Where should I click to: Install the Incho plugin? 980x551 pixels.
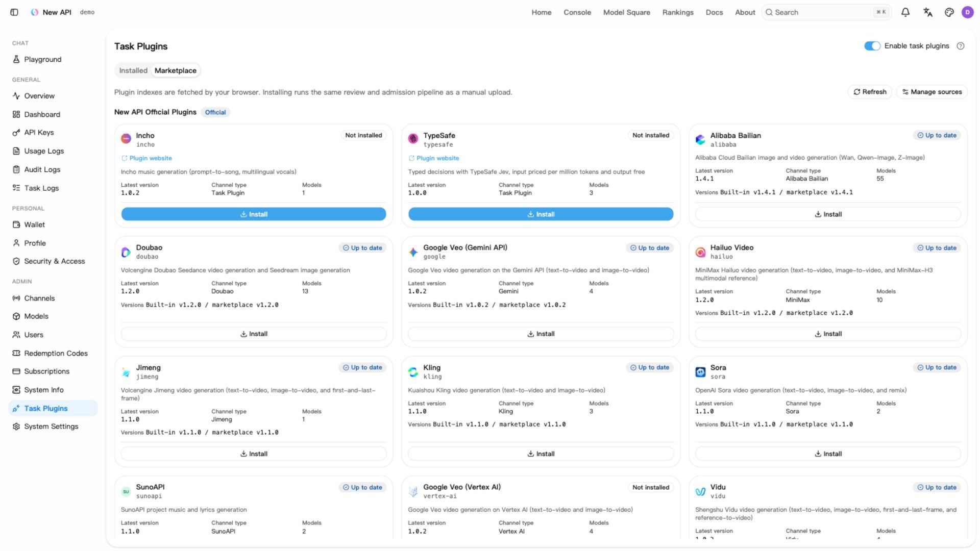[x=254, y=214]
